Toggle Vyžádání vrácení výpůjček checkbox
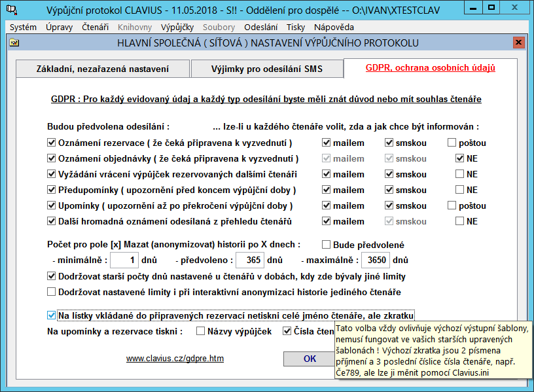534x392 pixels. 52,174
